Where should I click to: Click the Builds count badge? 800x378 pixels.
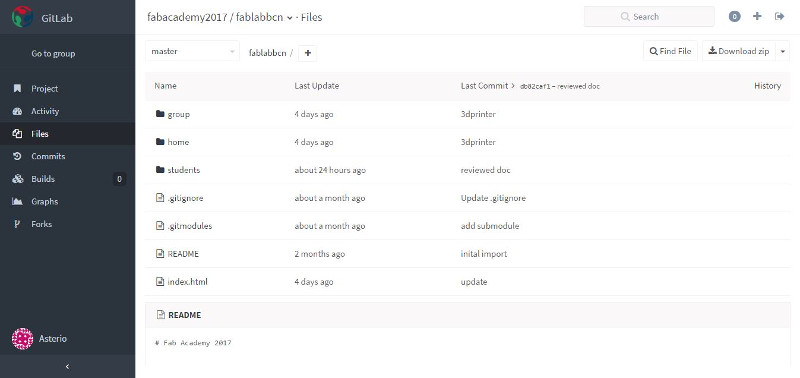pos(119,179)
